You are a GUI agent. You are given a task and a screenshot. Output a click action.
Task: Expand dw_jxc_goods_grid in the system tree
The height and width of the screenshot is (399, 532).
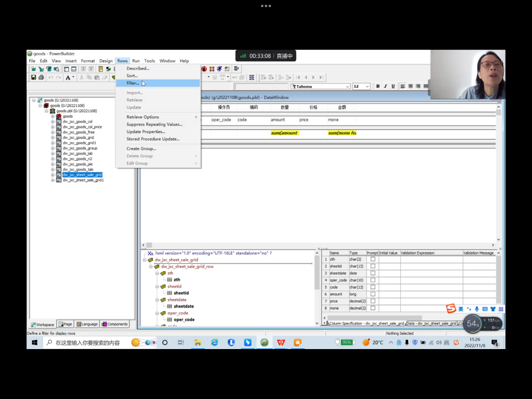pyautogui.click(x=53, y=138)
